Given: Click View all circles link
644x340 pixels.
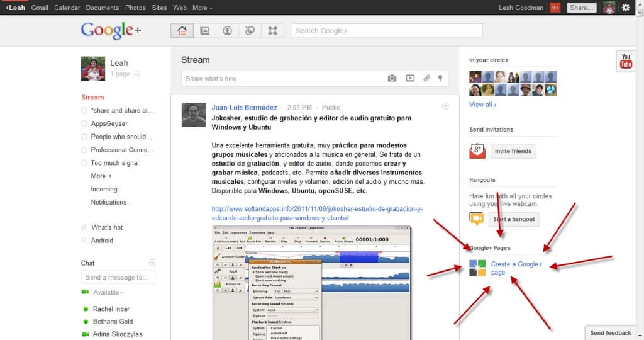Looking at the screenshot, I should (482, 105).
